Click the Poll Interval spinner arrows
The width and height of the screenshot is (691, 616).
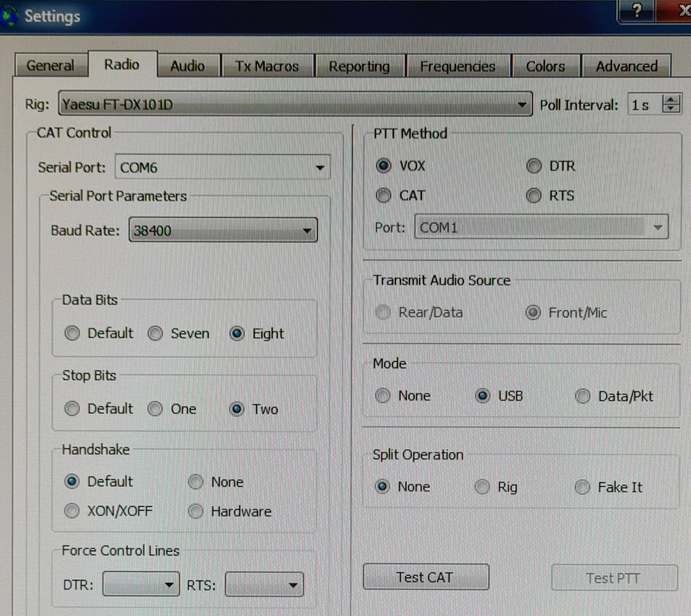point(671,104)
